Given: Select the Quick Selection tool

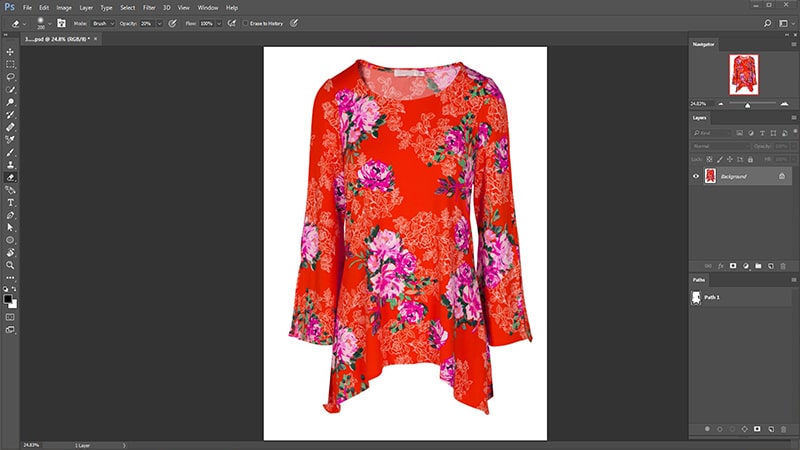Looking at the screenshot, I should (x=10, y=89).
